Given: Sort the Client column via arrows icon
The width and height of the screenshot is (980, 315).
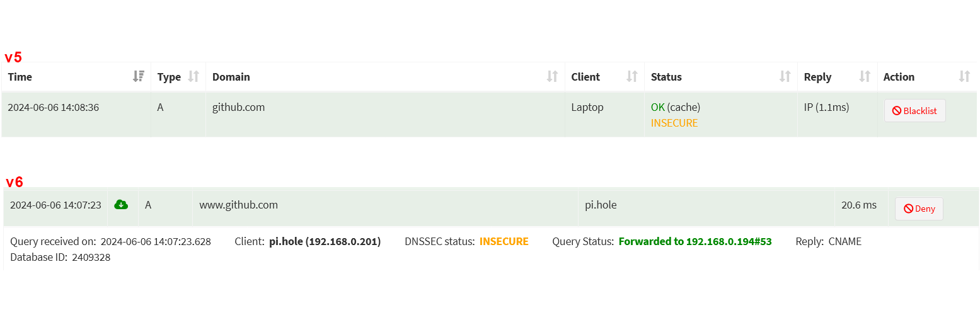Looking at the screenshot, I should (x=631, y=77).
